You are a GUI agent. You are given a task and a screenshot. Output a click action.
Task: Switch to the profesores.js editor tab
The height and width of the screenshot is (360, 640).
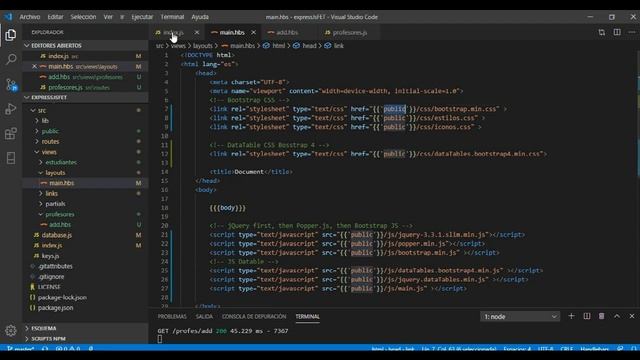coord(350,32)
